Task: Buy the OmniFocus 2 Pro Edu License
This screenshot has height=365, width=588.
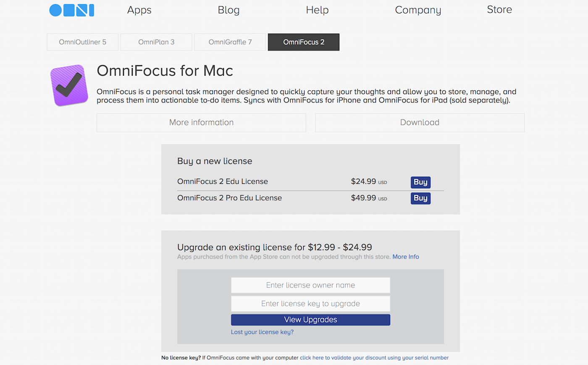Action: tap(420, 198)
